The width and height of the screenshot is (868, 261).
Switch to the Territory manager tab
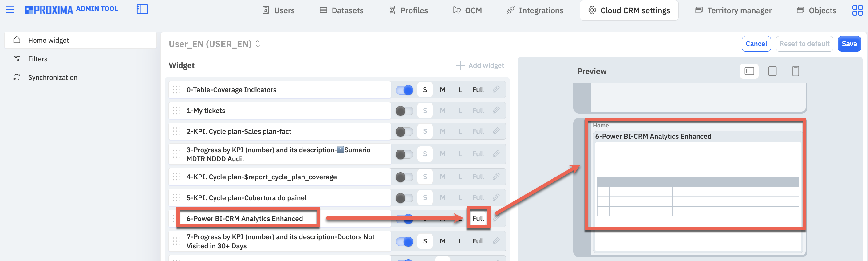pos(733,10)
